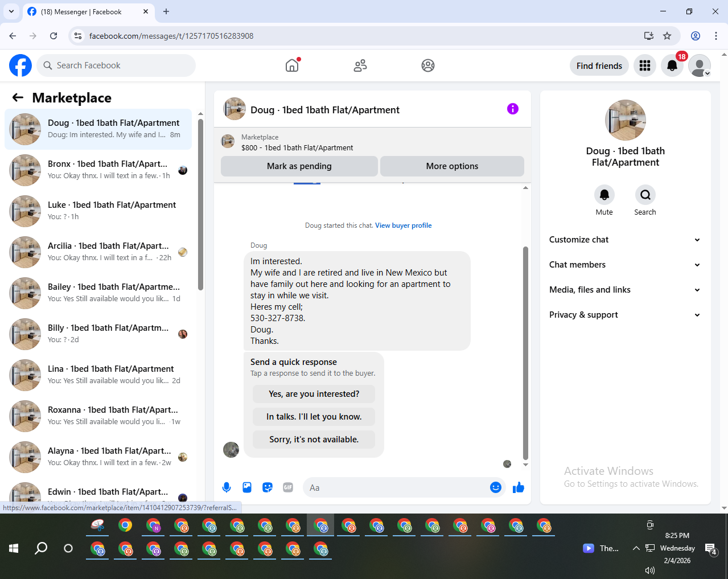Open Billy conversation in list
Screen dimensions: 728x579
[98, 334]
